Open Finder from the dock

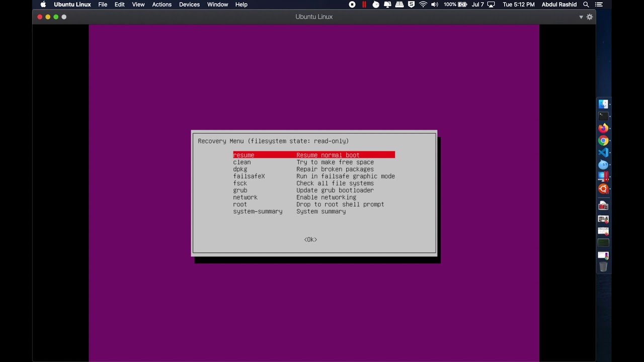[603, 105]
